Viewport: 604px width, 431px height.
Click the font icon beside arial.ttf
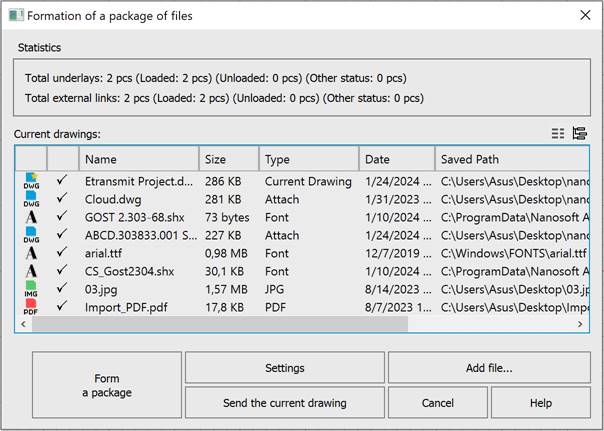click(31, 253)
